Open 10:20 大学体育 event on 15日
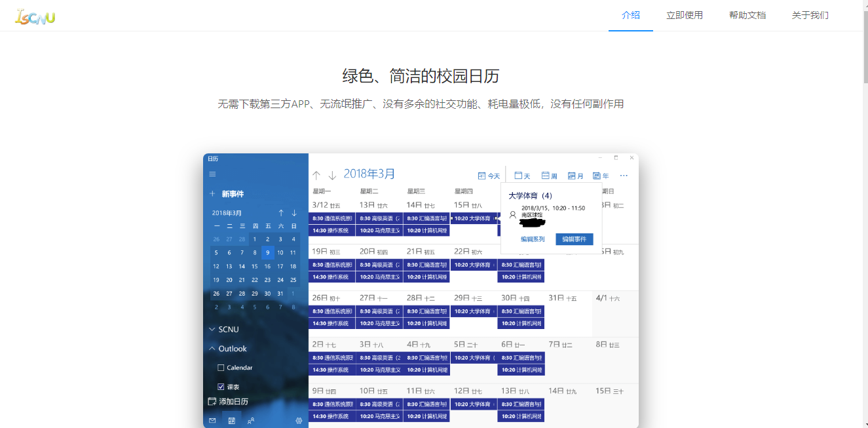Viewport: 868px width, 428px height. click(x=474, y=218)
